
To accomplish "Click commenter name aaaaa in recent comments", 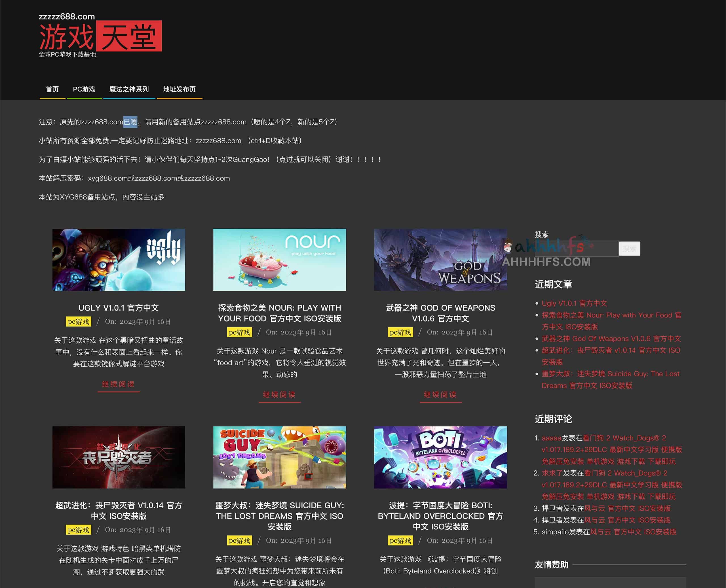I will click(552, 438).
